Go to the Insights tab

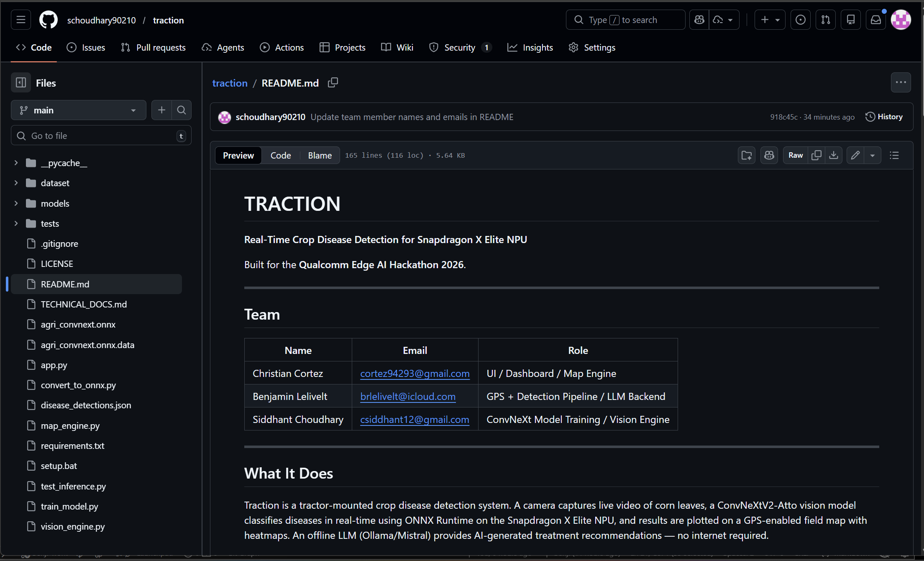(x=530, y=47)
